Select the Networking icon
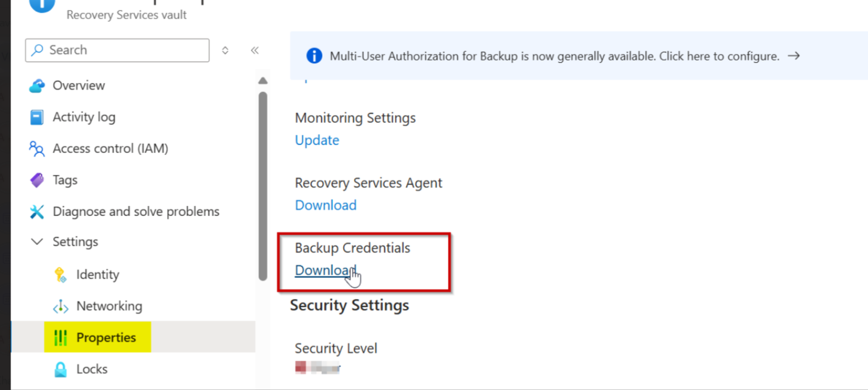The height and width of the screenshot is (390, 868). pos(60,306)
